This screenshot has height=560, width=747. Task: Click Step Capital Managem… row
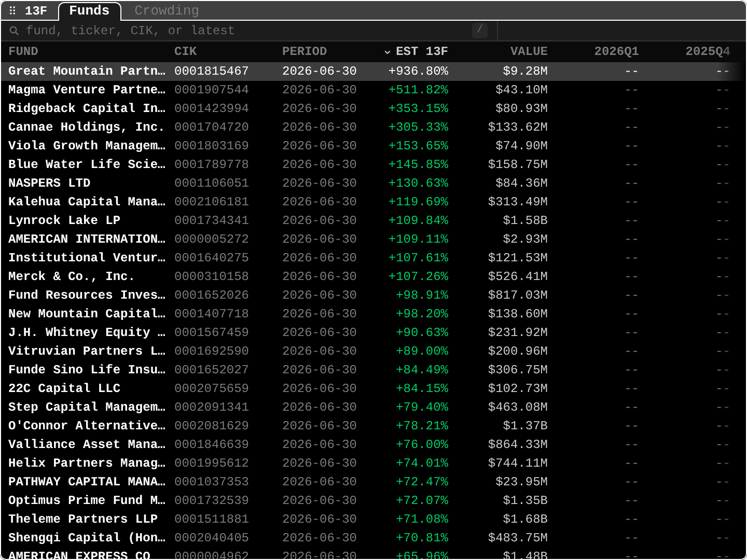[374, 407]
